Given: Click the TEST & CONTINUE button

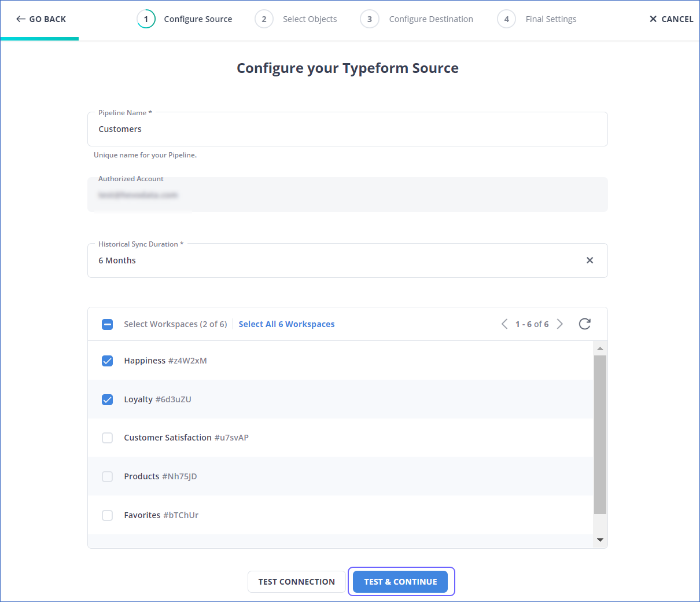Looking at the screenshot, I should point(400,582).
